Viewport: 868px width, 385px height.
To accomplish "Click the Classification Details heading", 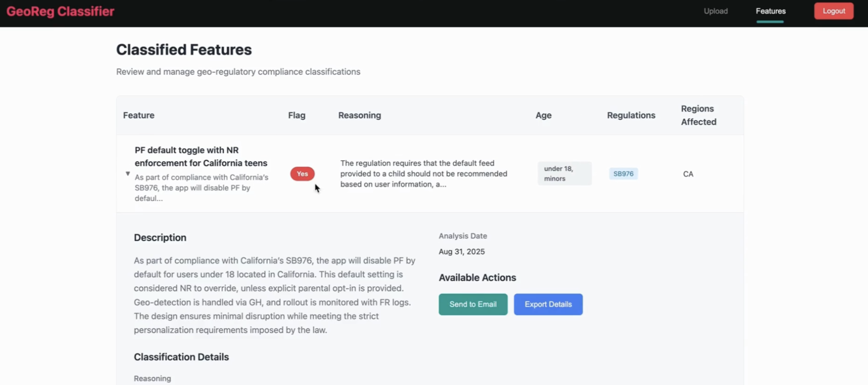I will tap(181, 357).
